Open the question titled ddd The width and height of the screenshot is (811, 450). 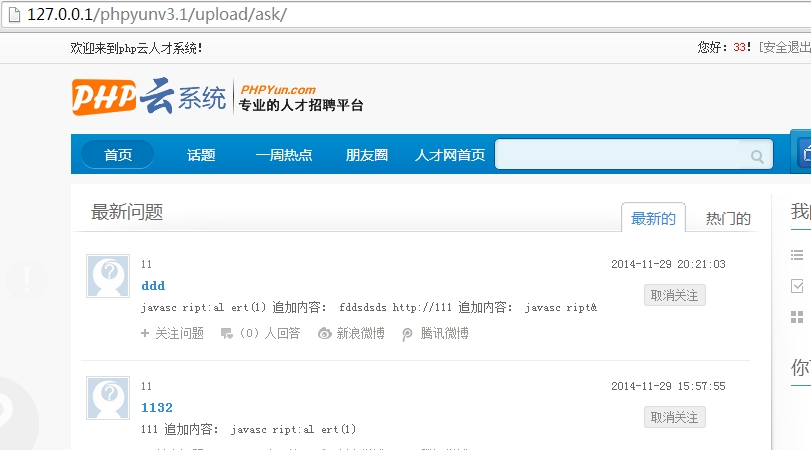pyautogui.click(x=153, y=286)
